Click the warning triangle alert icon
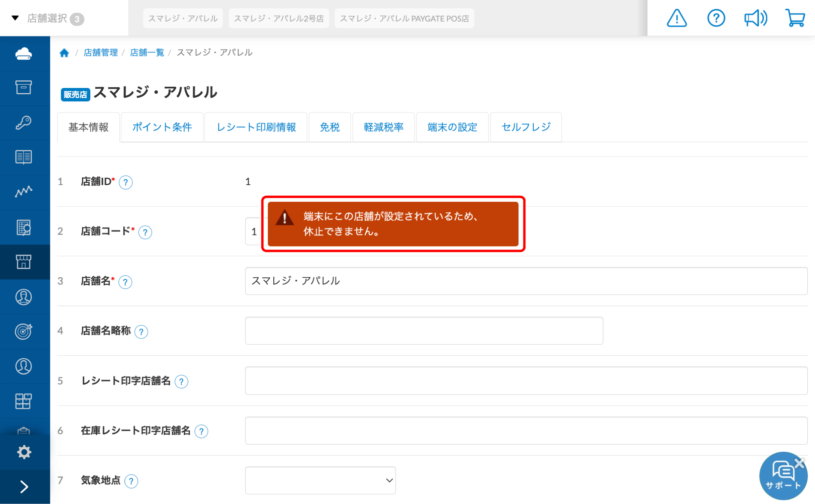 [677, 18]
